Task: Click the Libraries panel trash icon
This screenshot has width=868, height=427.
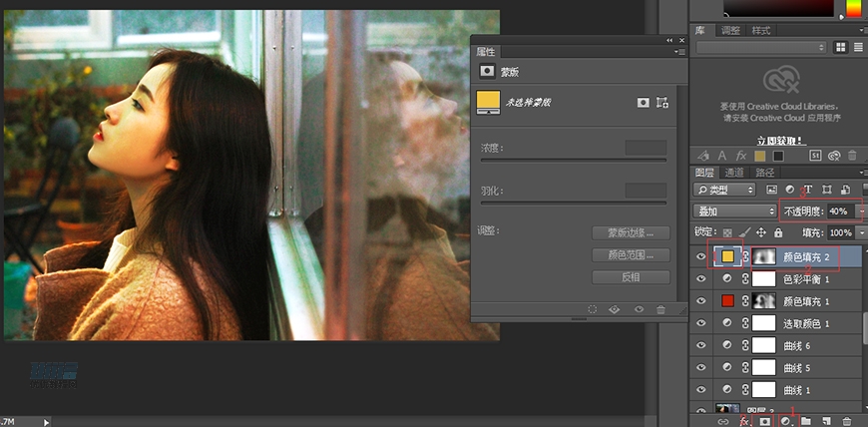Action: (x=852, y=156)
